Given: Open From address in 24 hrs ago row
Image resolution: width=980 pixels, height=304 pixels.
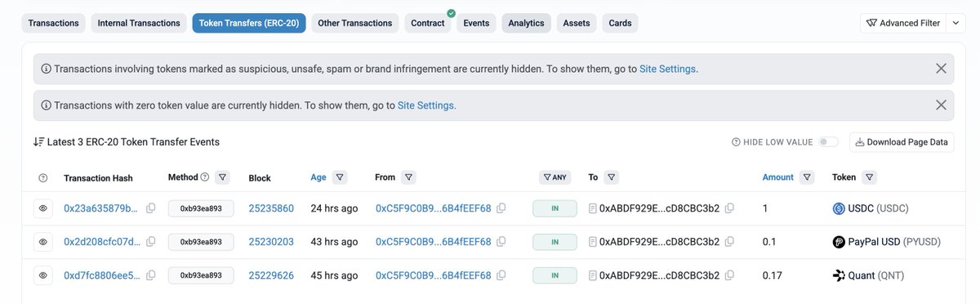Looking at the screenshot, I should (x=433, y=208).
